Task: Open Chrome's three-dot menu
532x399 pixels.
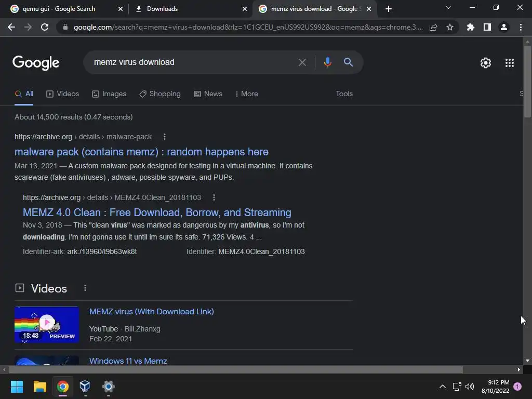Action: click(x=521, y=27)
